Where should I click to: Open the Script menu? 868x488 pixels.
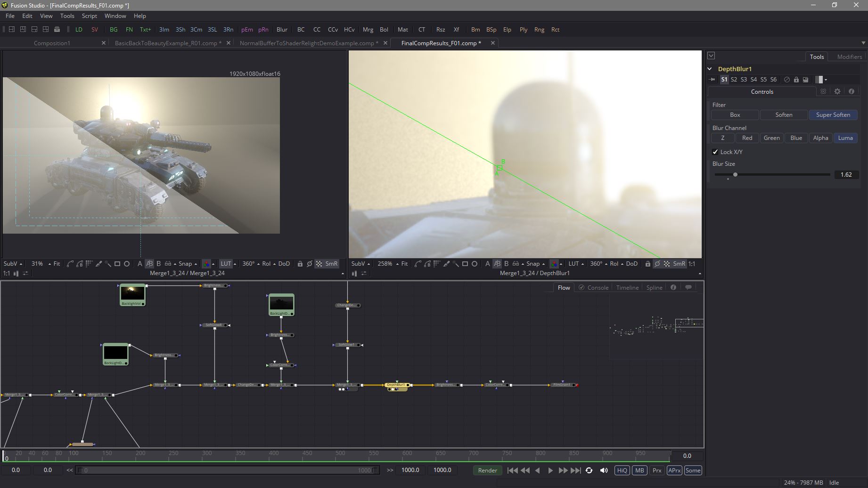tap(89, 16)
